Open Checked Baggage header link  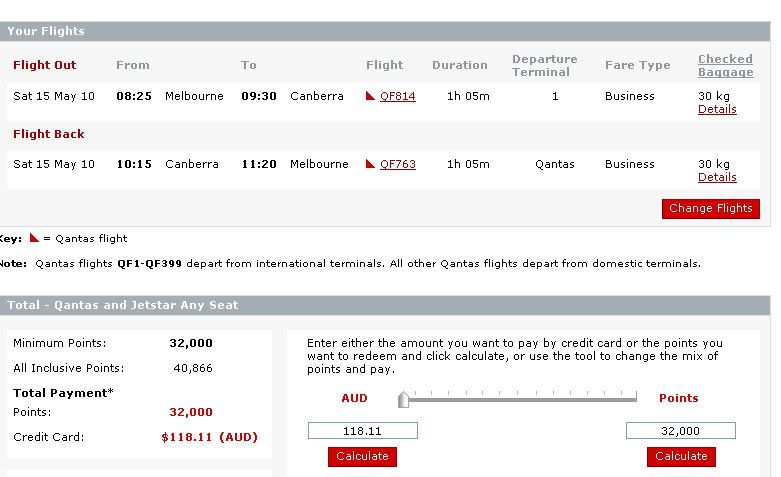tap(726, 65)
